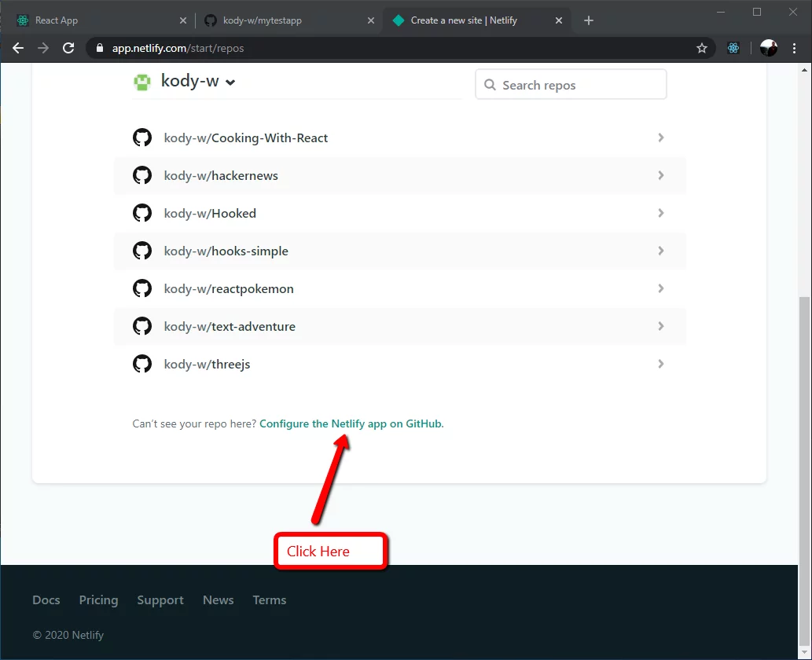Click the chevron on the threejs row
This screenshot has width=812, height=660.
click(661, 364)
